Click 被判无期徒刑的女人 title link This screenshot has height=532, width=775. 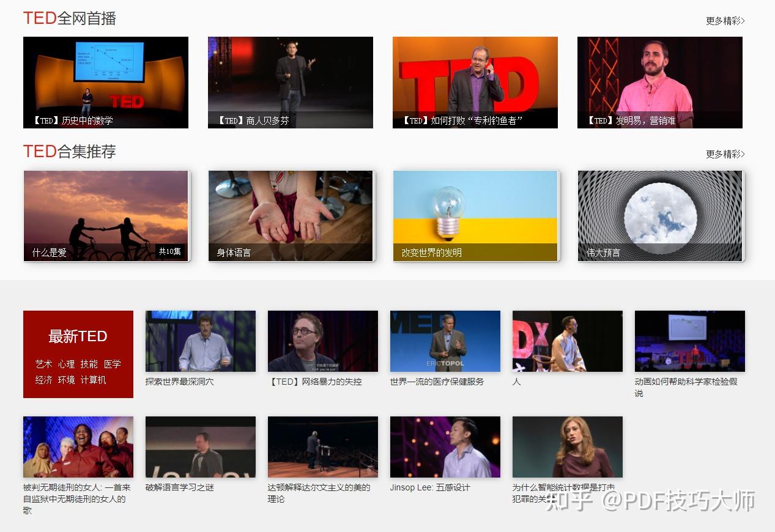coord(76,499)
